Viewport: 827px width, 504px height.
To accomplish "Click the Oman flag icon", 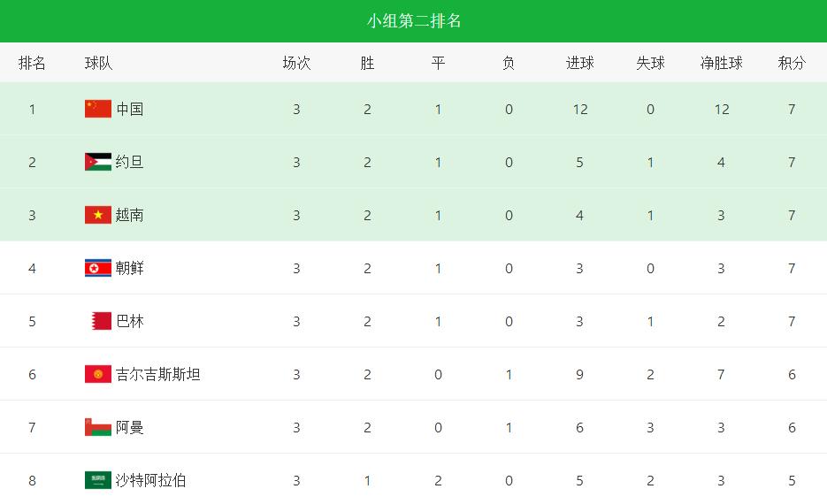I will pos(98,427).
